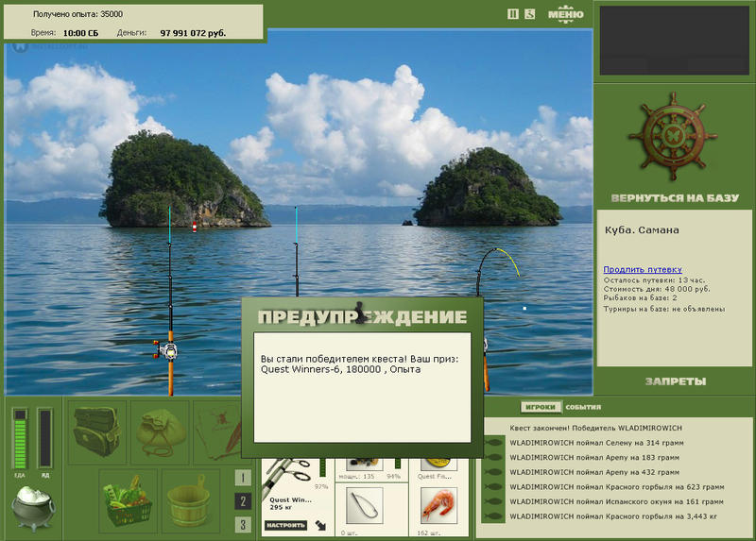Pause the game with pause icon

click(x=513, y=14)
